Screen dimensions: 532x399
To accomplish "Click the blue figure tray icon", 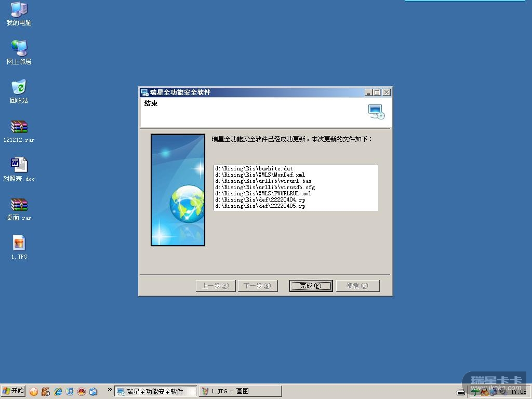I will (x=494, y=392).
